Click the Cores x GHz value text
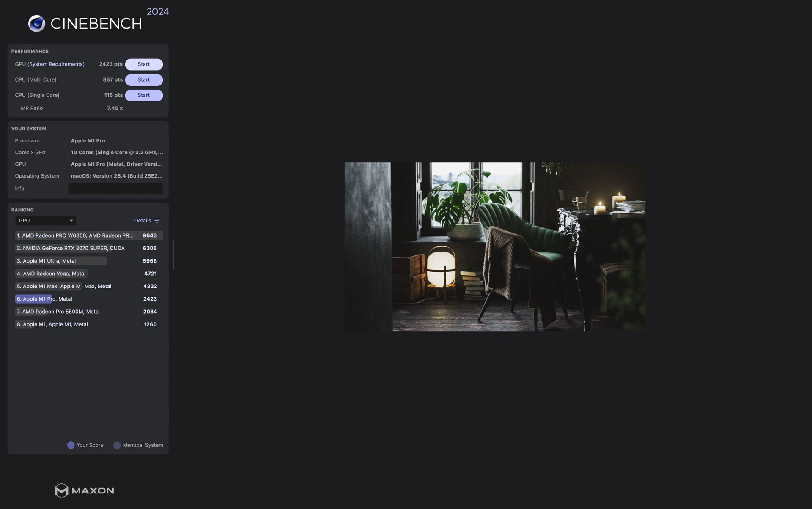 117,153
